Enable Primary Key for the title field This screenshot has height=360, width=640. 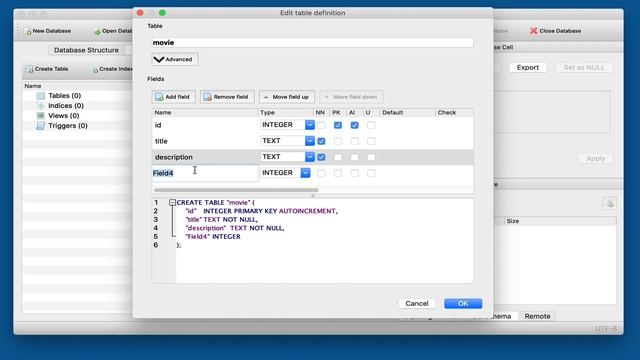[338, 141]
